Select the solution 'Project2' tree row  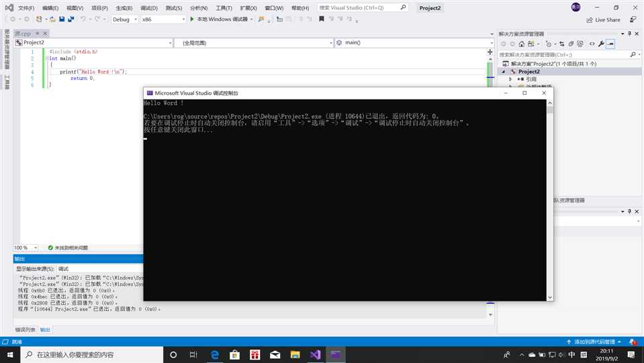(569, 64)
